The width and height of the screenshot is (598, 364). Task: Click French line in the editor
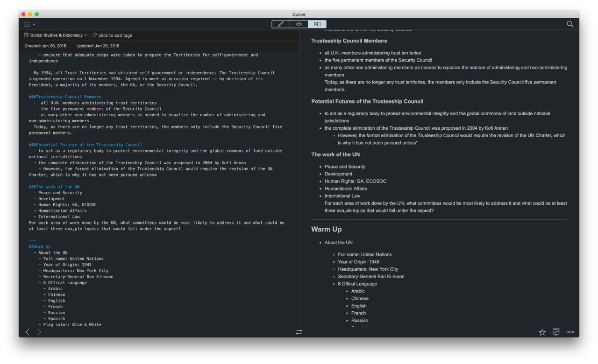[55, 307]
